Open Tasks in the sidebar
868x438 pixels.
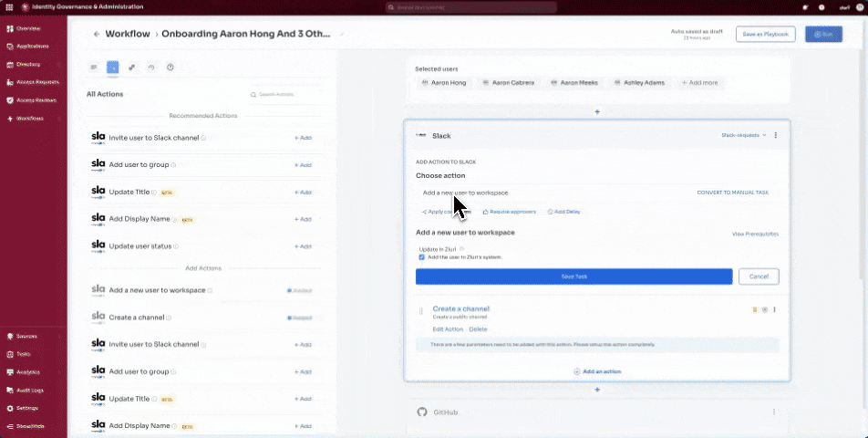click(19, 354)
